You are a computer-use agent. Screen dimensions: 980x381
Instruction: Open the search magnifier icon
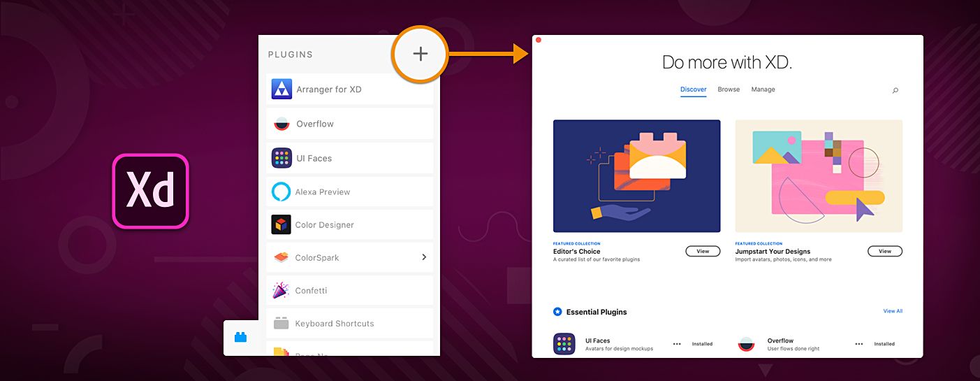click(895, 90)
